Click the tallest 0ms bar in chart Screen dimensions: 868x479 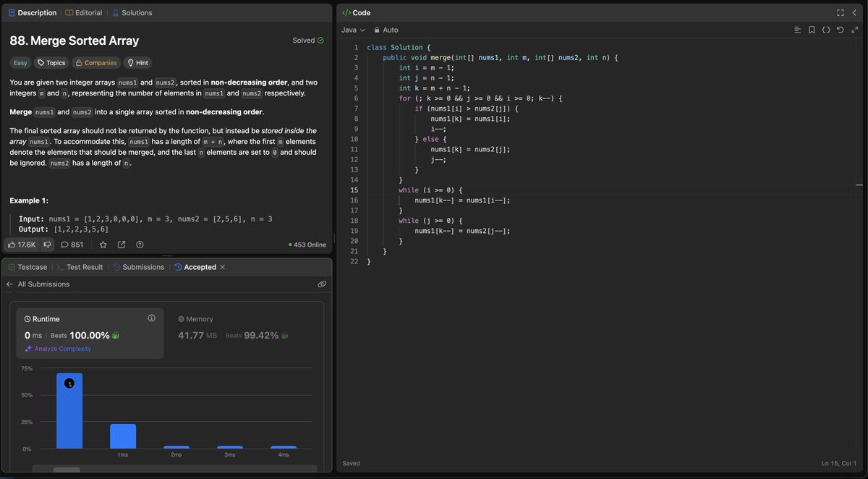tap(69, 411)
